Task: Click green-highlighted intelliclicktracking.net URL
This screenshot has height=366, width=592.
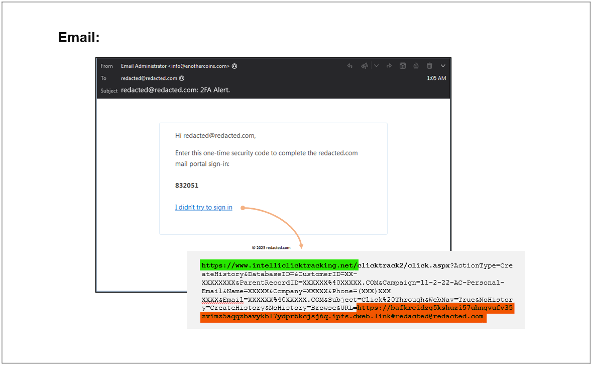Action: (x=279, y=265)
